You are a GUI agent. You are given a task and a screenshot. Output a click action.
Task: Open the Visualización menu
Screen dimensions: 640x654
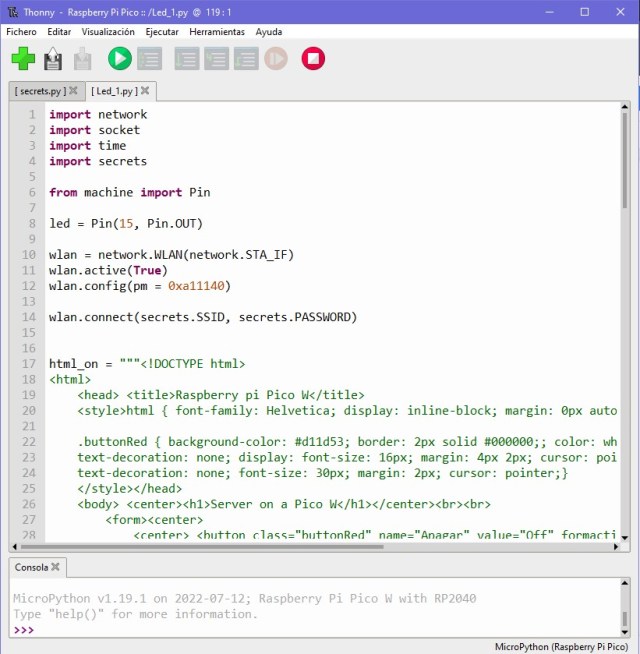tap(108, 32)
